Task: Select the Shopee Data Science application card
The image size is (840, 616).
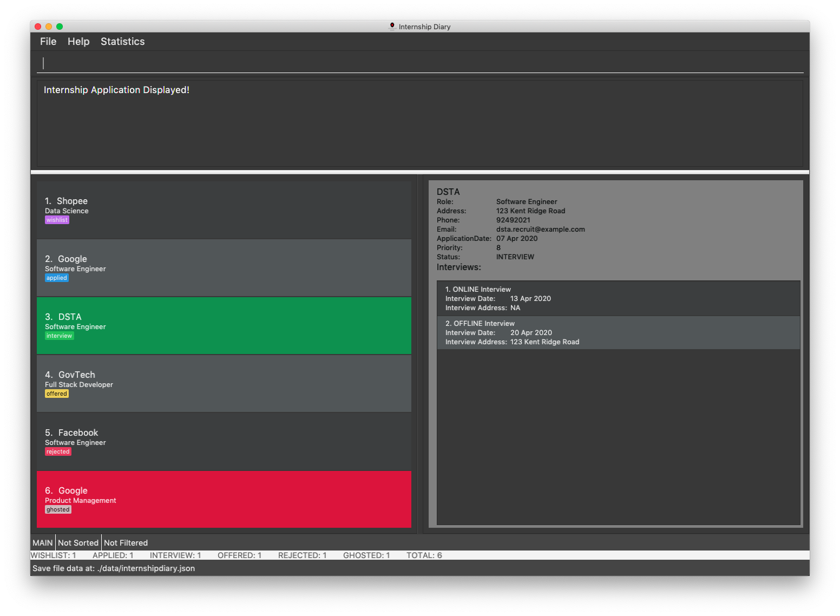Action: [224, 210]
